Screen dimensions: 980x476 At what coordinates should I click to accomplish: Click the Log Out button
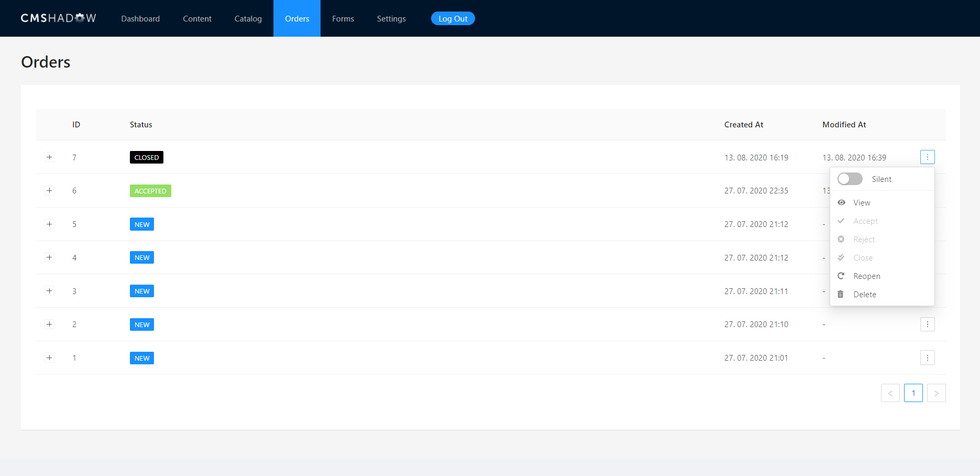[x=453, y=18]
